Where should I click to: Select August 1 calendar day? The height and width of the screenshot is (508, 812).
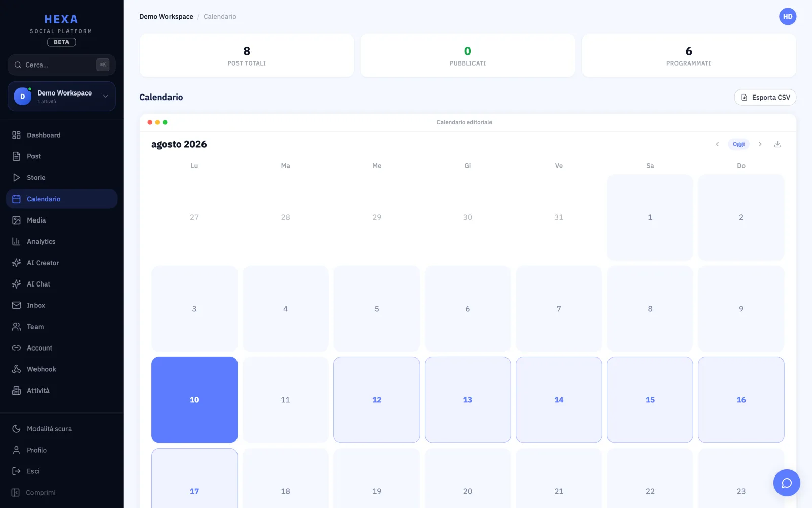click(650, 217)
